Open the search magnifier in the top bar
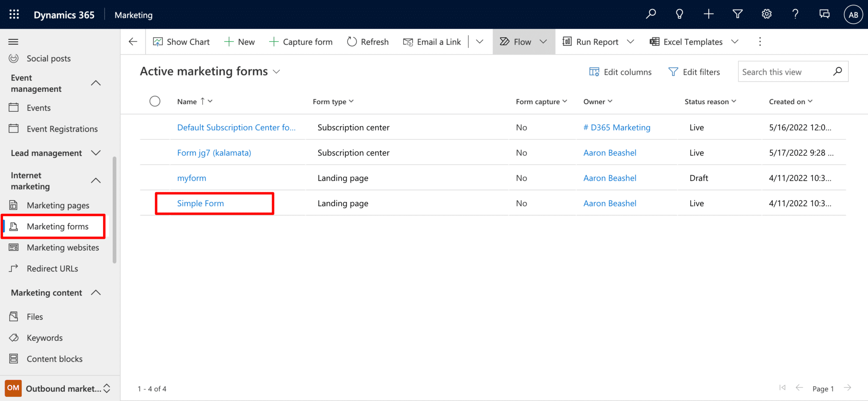The image size is (868, 401). pyautogui.click(x=651, y=14)
